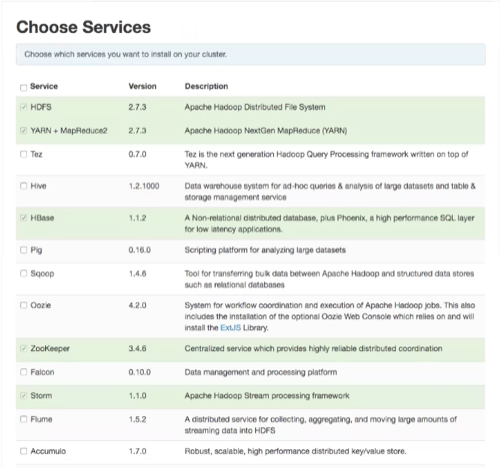The image size is (500, 468).
Task: Enable the Tez service checkbox
Action: 23,154
